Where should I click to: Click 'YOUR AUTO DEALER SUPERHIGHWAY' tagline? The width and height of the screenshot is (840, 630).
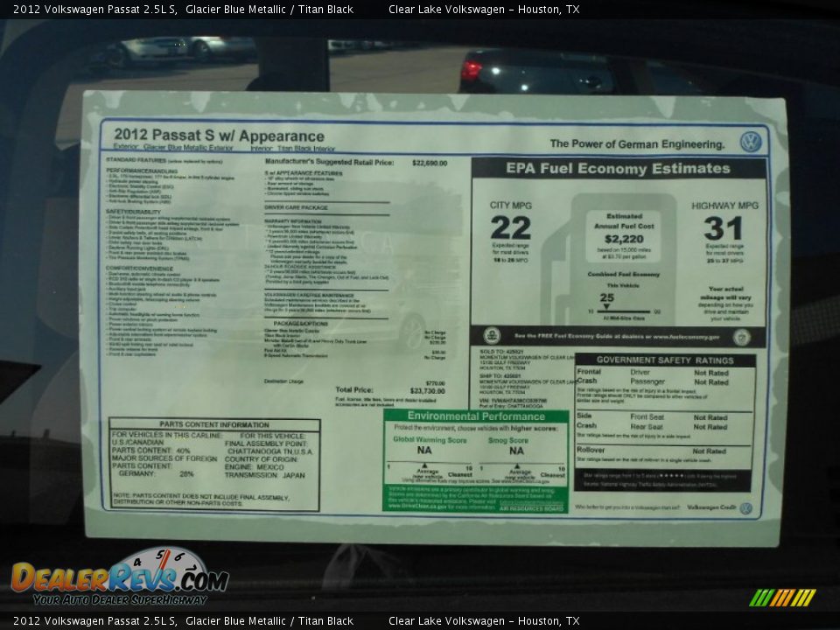[x=120, y=600]
